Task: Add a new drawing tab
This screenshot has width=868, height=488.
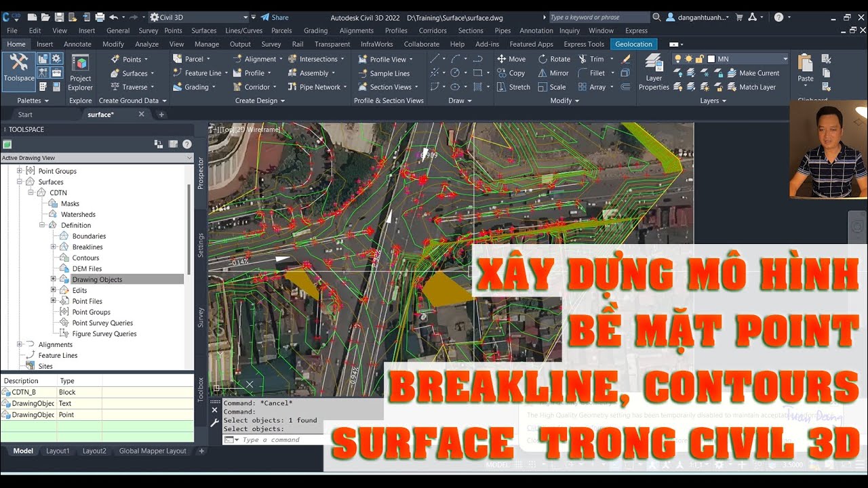Action: click(x=161, y=115)
